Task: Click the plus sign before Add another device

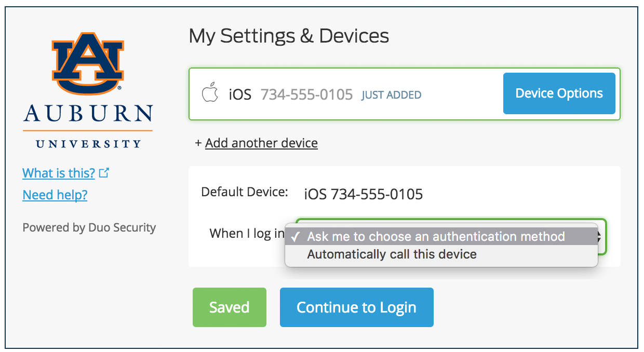Action: (x=198, y=143)
